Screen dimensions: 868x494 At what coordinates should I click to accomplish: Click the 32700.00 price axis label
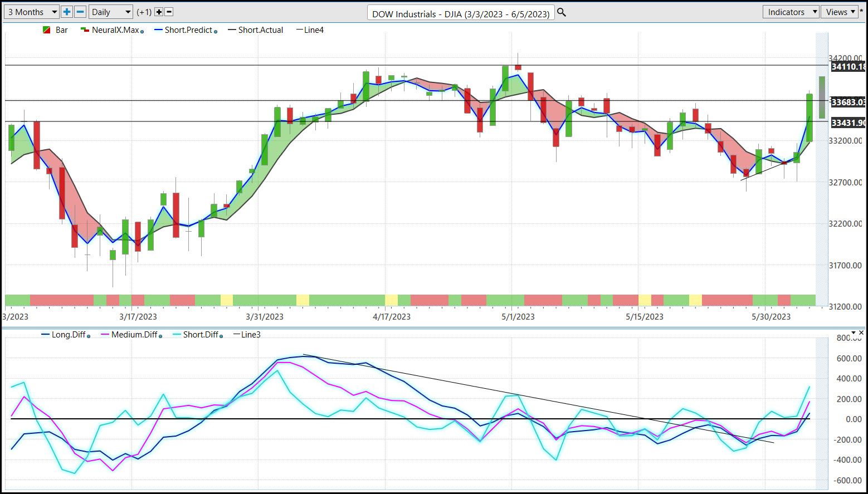(846, 182)
